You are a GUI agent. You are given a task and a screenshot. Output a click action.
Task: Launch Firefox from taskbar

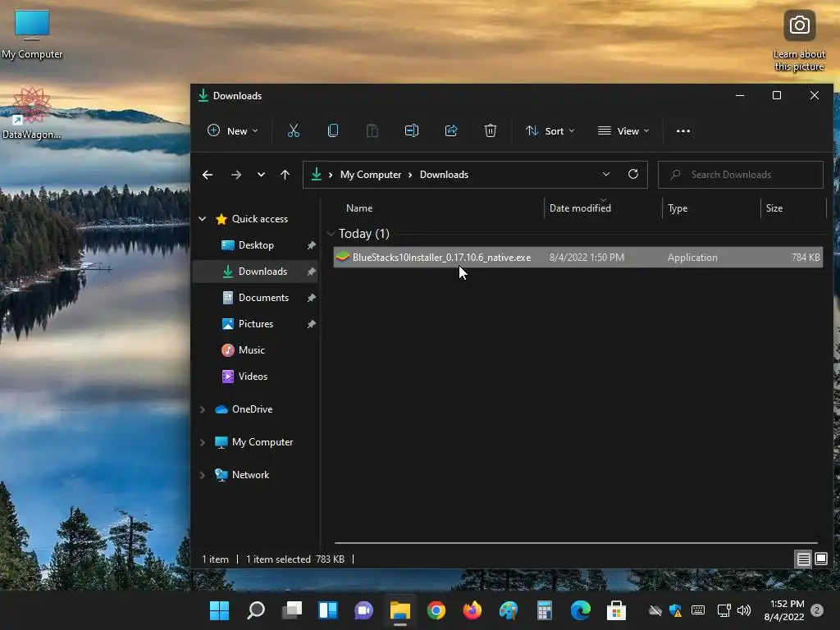(x=472, y=610)
